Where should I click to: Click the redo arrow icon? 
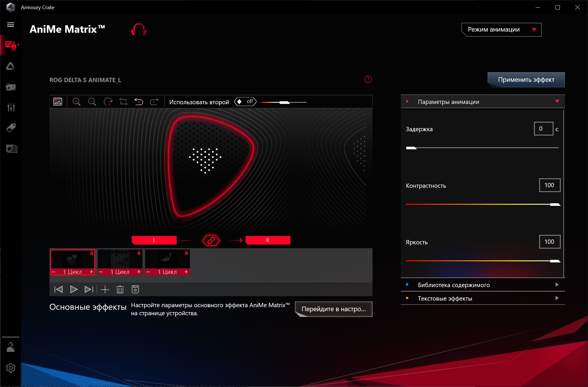click(x=154, y=102)
